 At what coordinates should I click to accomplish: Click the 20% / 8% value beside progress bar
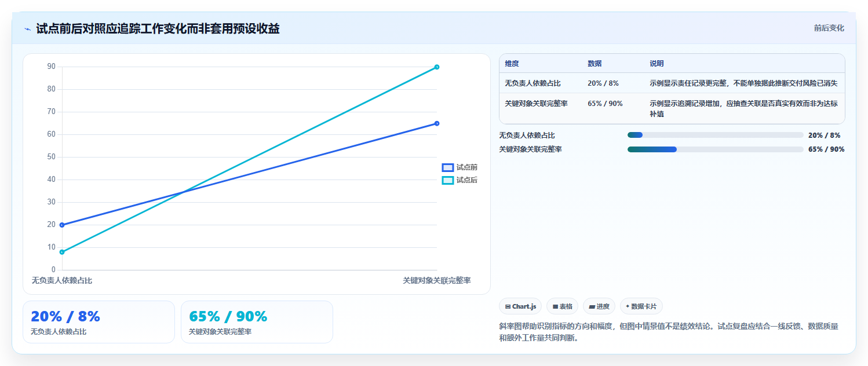(x=824, y=136)
